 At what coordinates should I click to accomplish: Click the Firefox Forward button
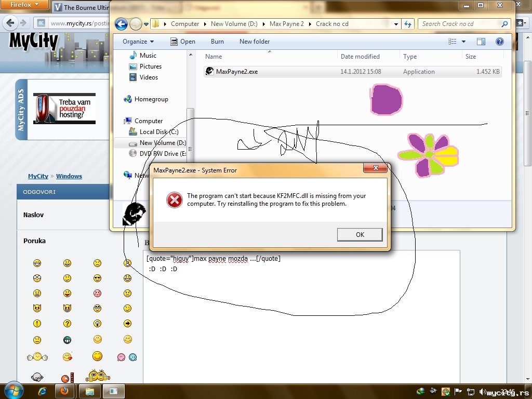23,23
